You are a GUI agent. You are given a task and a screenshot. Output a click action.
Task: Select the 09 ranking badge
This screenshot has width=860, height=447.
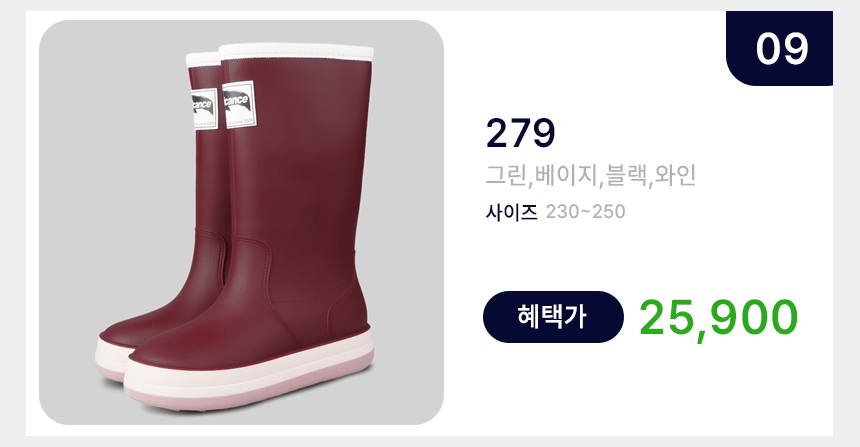(x=779, y=48)
